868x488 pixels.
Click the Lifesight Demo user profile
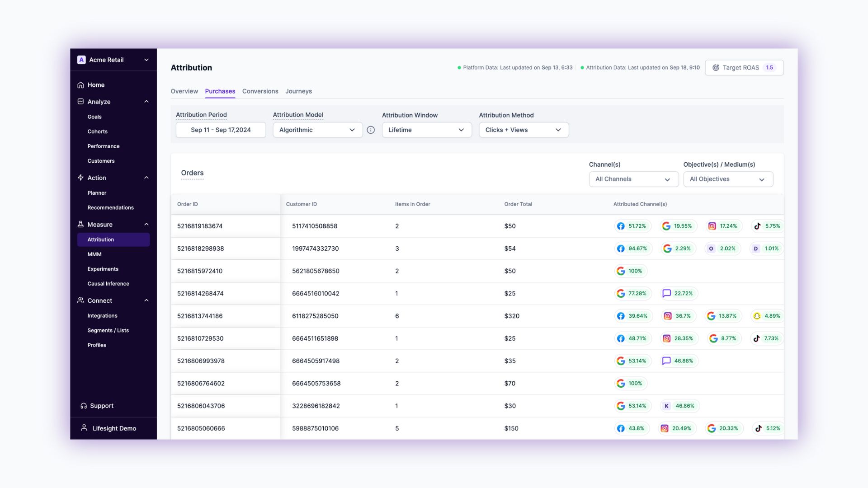[108, 428]
